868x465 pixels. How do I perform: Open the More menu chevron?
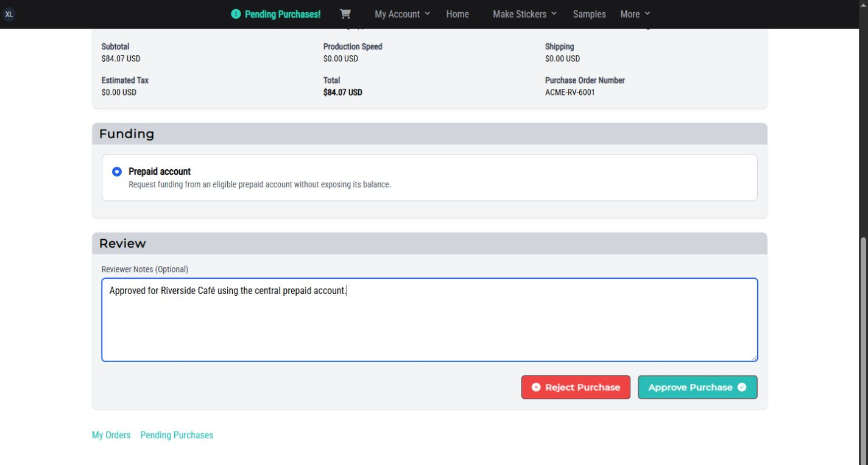pos(647,13)
